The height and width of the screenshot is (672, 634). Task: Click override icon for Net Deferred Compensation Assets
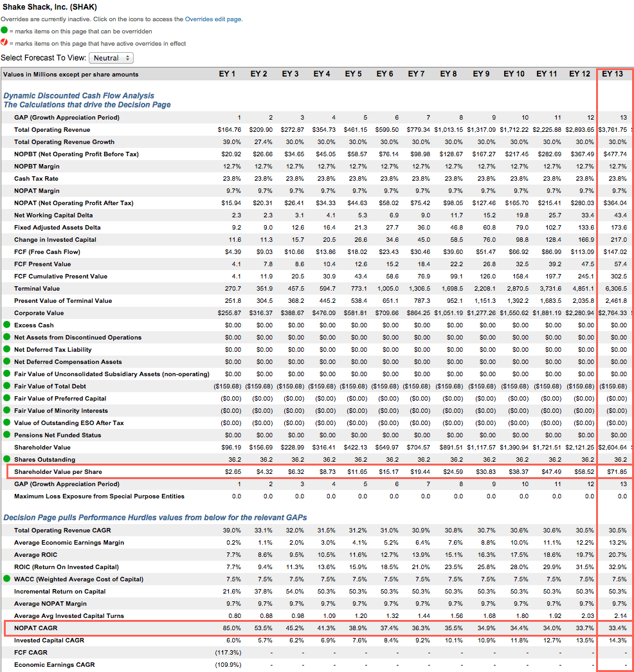7,361
